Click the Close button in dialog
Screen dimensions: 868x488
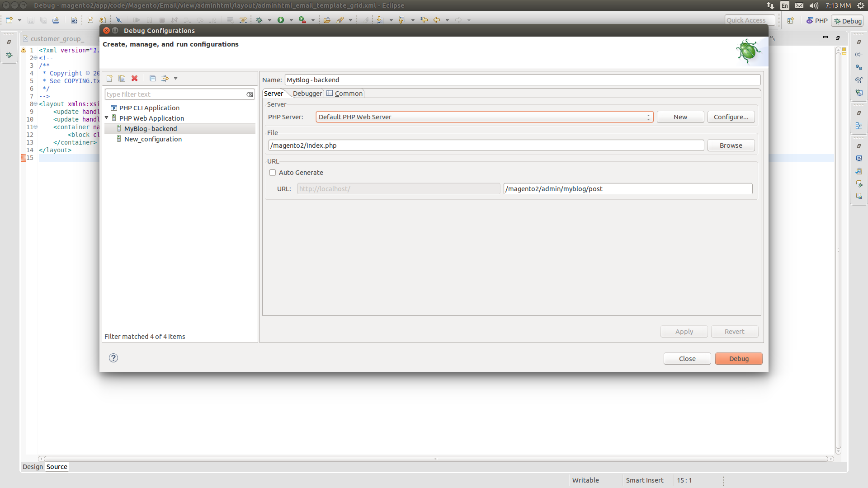click(x=687, y=358)
